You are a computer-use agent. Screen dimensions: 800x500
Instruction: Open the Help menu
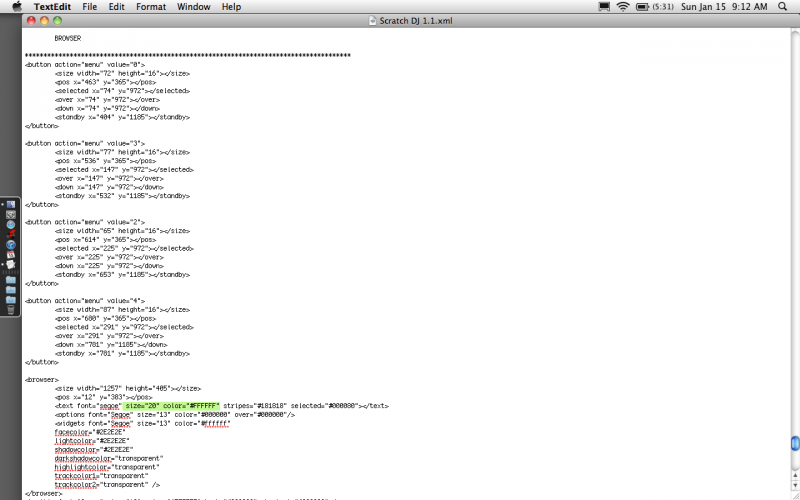click(x=231, y=7)
